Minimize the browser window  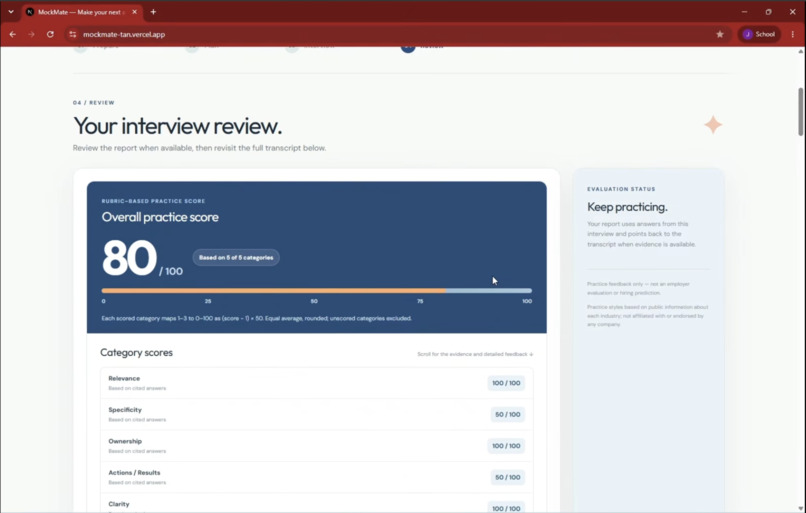tap(744, 12)
